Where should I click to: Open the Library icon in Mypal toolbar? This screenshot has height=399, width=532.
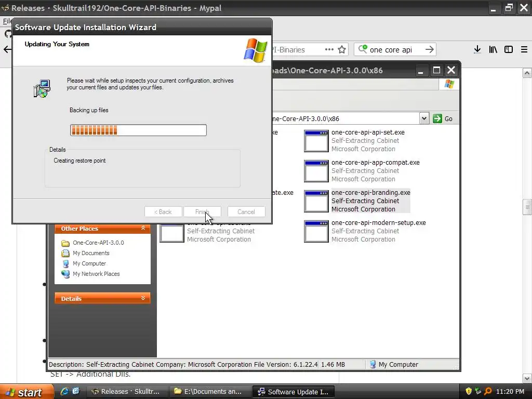(493, 49)
